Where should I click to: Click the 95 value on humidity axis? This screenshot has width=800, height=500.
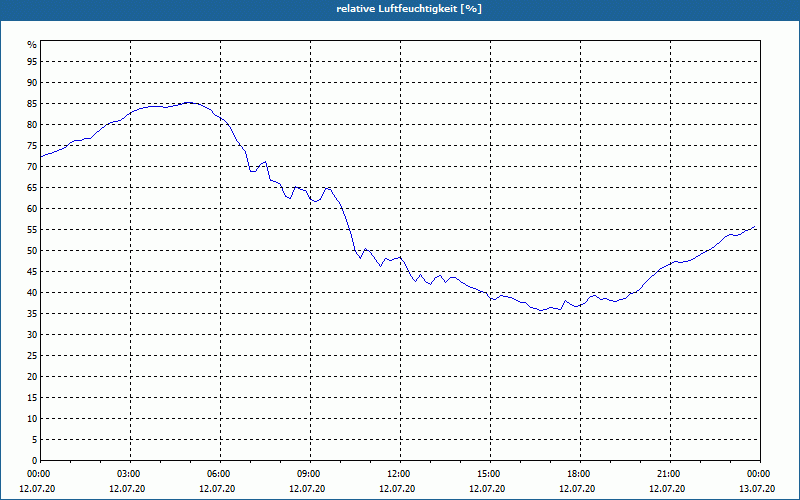click(32, 62)
